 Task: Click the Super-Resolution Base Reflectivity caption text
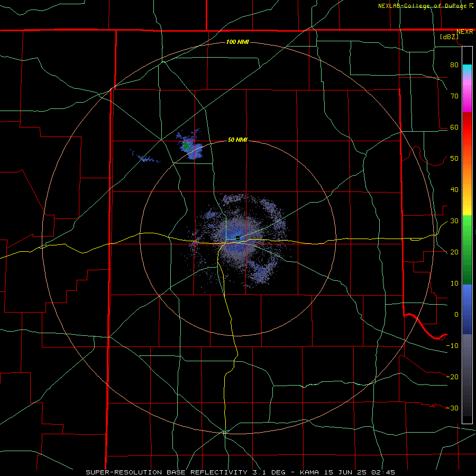[167, 472]
